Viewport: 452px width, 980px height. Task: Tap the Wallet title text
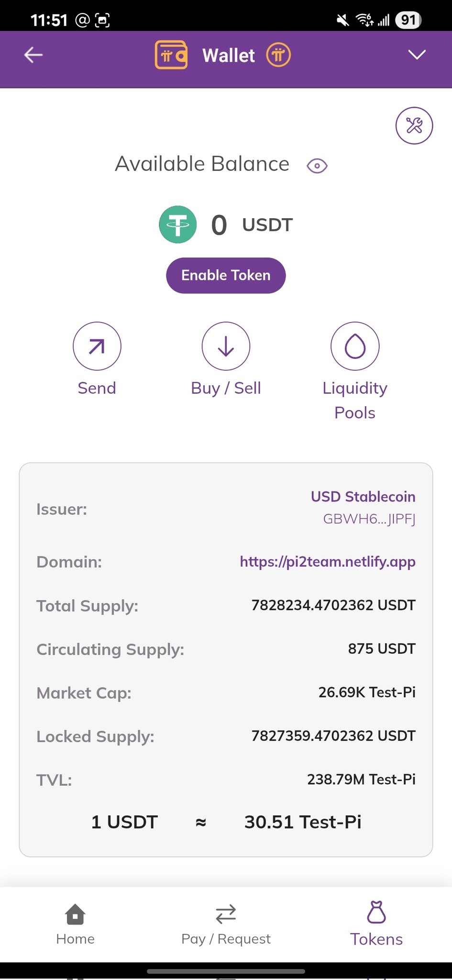pyautogui.click(x=229, y=56)
